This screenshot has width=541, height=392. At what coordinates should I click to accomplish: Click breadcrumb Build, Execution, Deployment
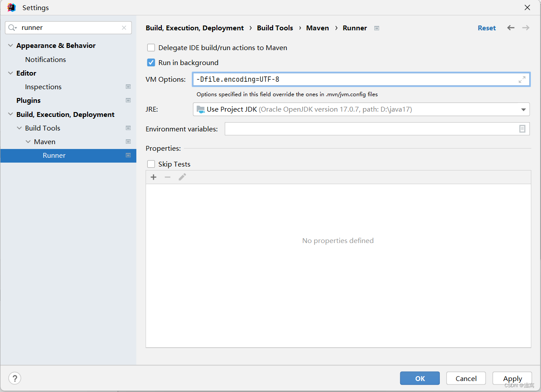coord(194,28)
